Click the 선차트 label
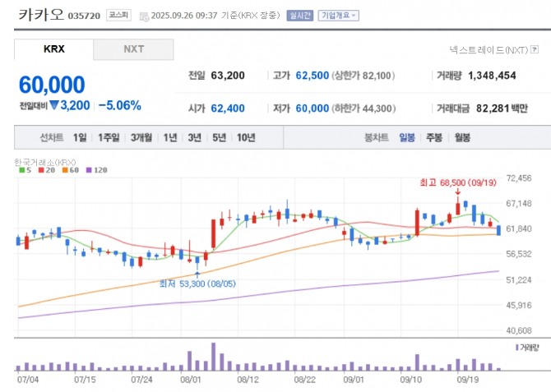The image size is (551, 392). [52, 137]
